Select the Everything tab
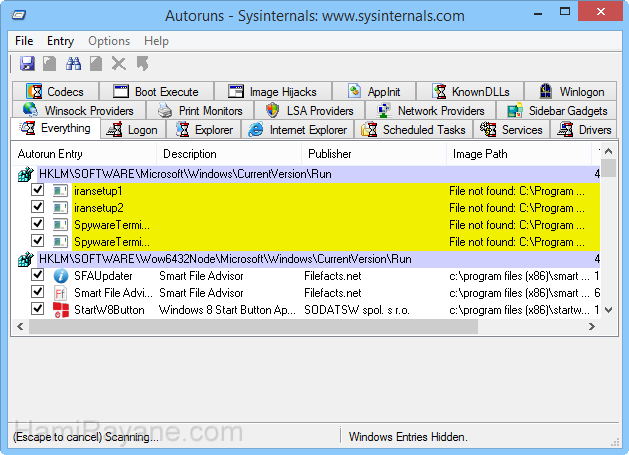The width and height of the screenshot is (629, 455). click(56, 128)
